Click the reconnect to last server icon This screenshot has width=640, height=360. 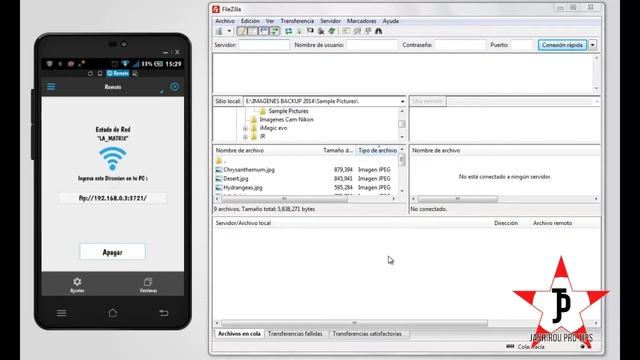(x=332, y=31)
